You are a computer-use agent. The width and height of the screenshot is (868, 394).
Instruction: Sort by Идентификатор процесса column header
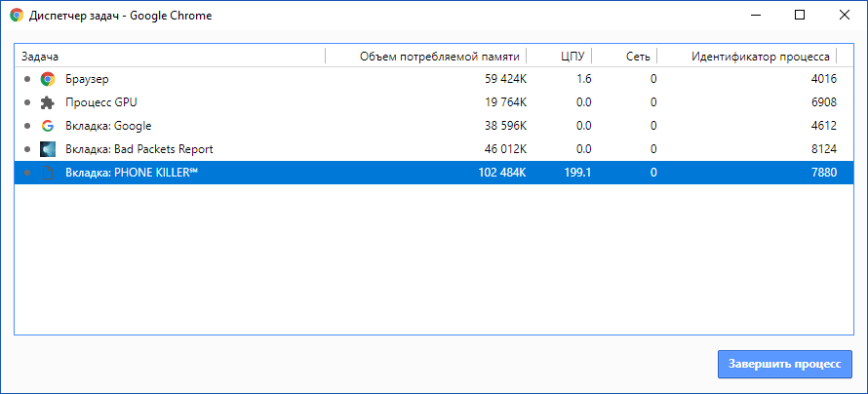pos(761,57)
